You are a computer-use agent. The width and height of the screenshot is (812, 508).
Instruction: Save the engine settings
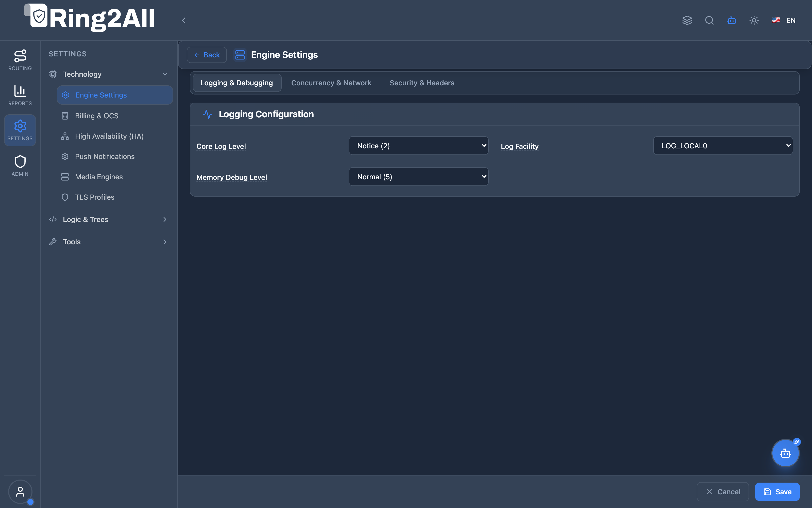pyautogui.click(x=777, y=492)
